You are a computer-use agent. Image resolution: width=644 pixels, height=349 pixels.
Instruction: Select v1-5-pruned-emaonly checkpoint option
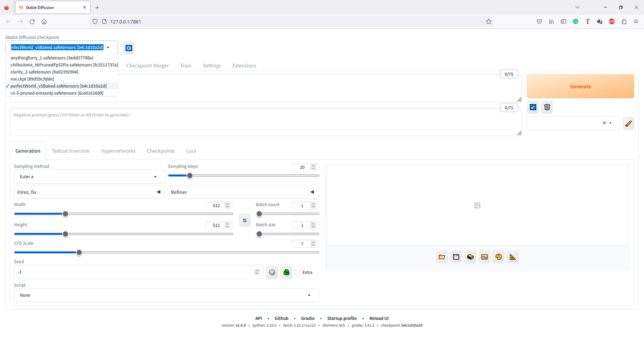coord(62,93)
